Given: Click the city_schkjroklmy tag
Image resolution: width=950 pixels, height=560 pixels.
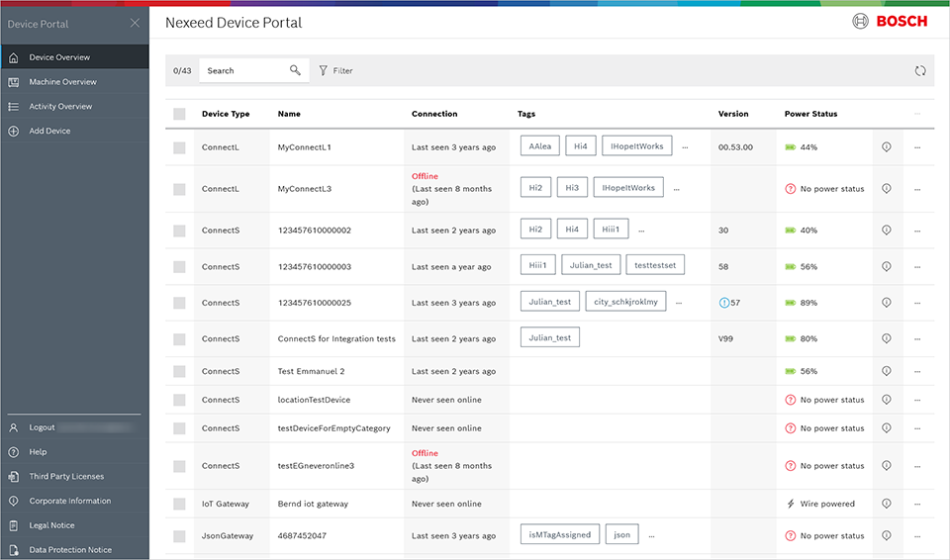Looking at the screenshot, I should coord(625,302).
